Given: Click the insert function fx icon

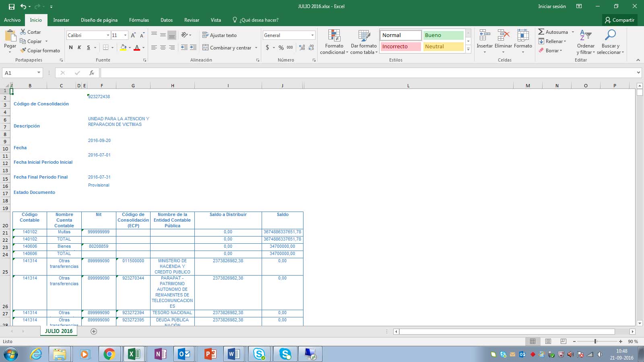Looking at the screenshot, I should [x=92, y=73].
